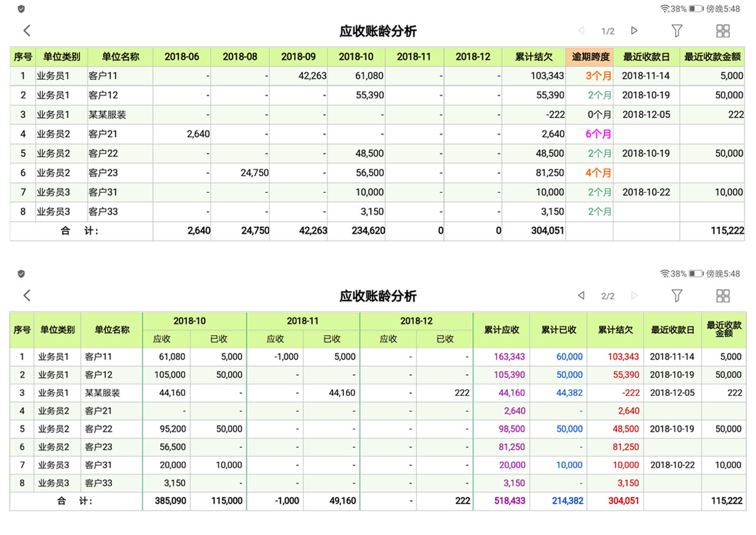Tap the back arrow in the upper report

coord(27,31)
